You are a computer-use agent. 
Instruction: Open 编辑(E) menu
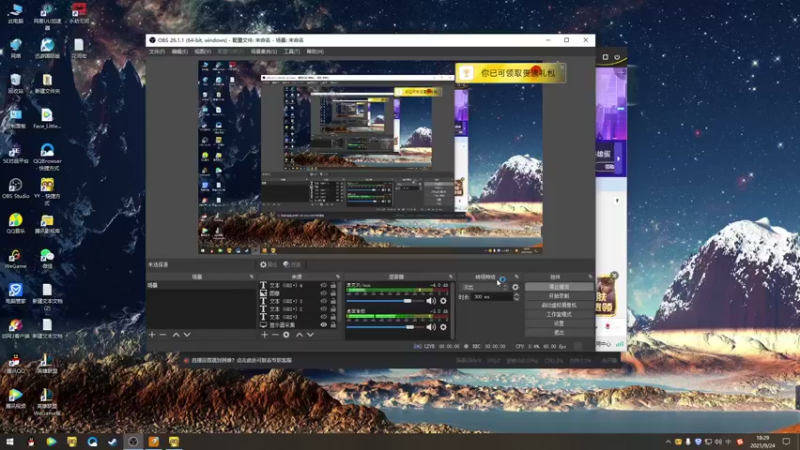(x=180, y=52)
